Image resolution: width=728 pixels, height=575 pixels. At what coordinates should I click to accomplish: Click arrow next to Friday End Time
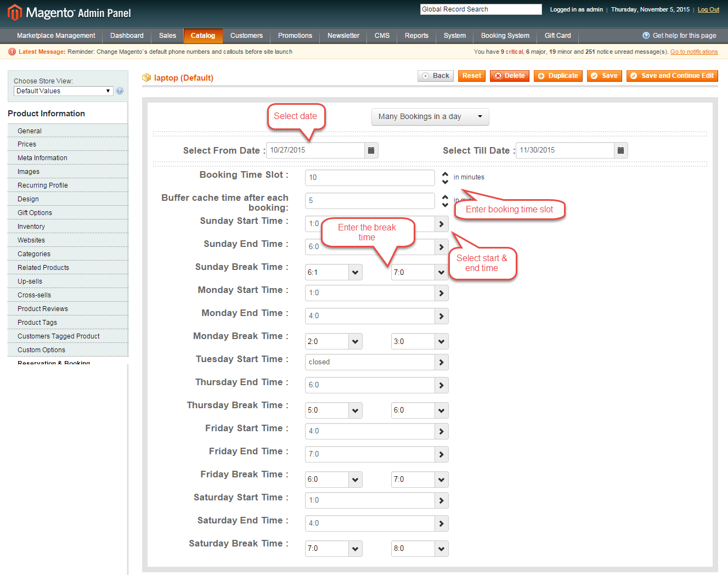click(441, 454)
